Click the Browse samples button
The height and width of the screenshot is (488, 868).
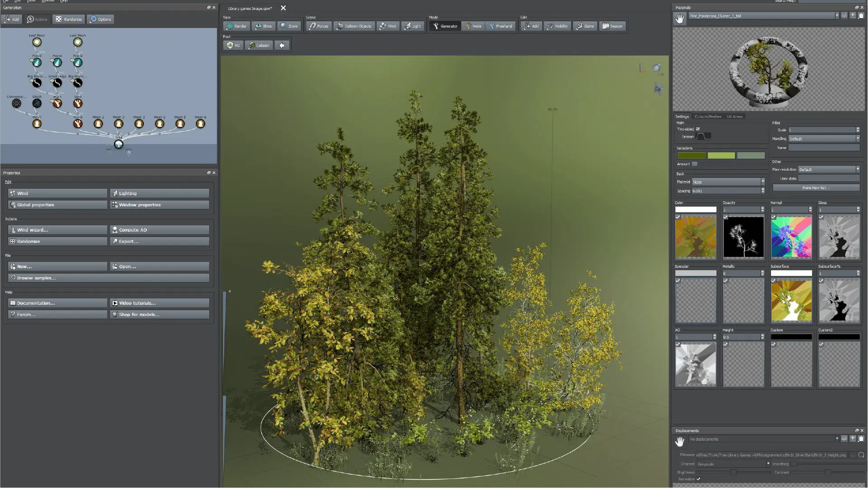click(x=109, y=278)
